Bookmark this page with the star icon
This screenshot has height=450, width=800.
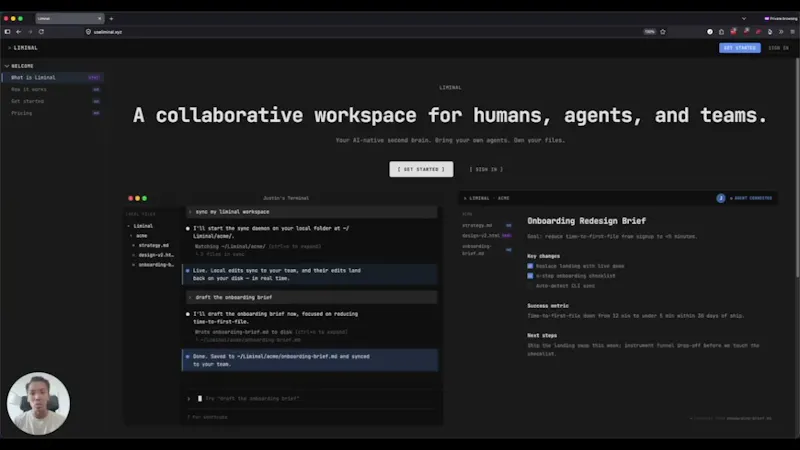click(x=663, y=32)
